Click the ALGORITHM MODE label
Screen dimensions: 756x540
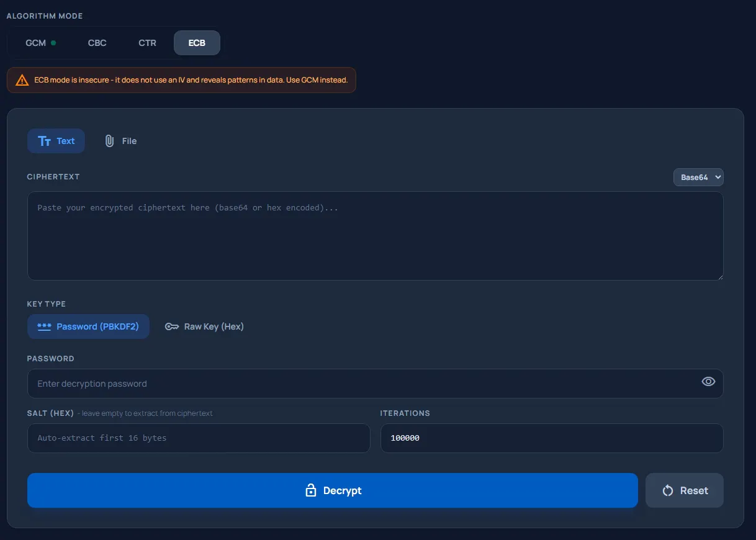point(45,16)
